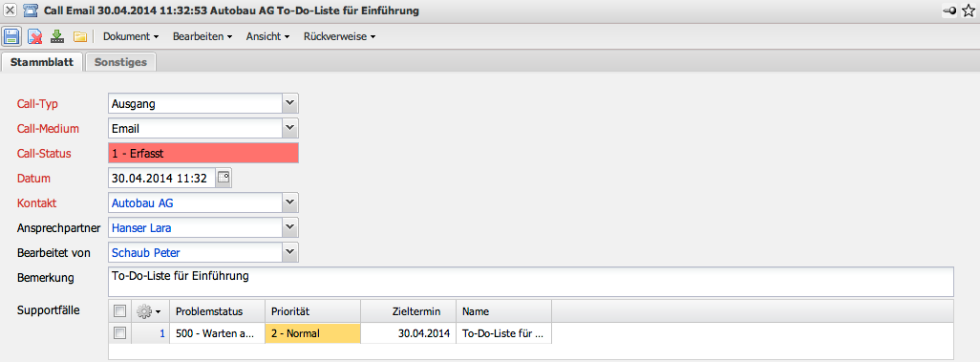
Task: Switch to the Sonstiges tab
Action: [x=120, y=62]
